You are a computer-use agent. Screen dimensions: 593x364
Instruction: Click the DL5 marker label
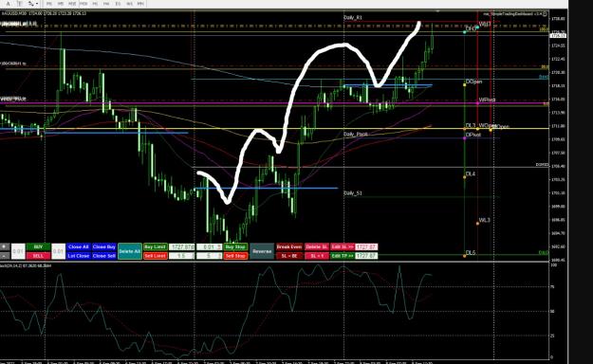470,253
